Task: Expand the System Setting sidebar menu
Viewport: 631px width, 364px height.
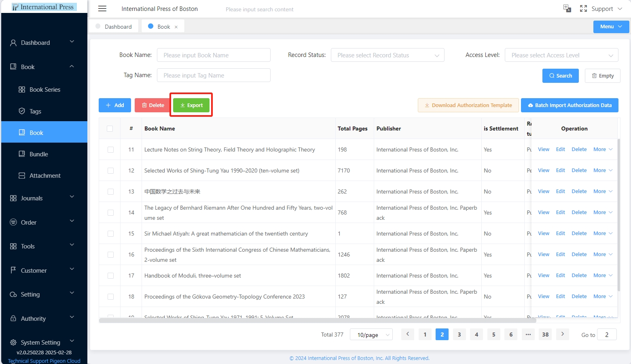Action: point(44,342)
